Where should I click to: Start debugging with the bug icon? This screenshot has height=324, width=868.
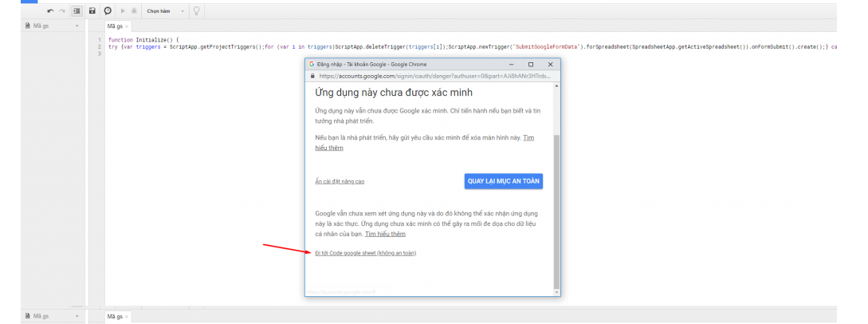pyautogui.click(x=132, y=11)
